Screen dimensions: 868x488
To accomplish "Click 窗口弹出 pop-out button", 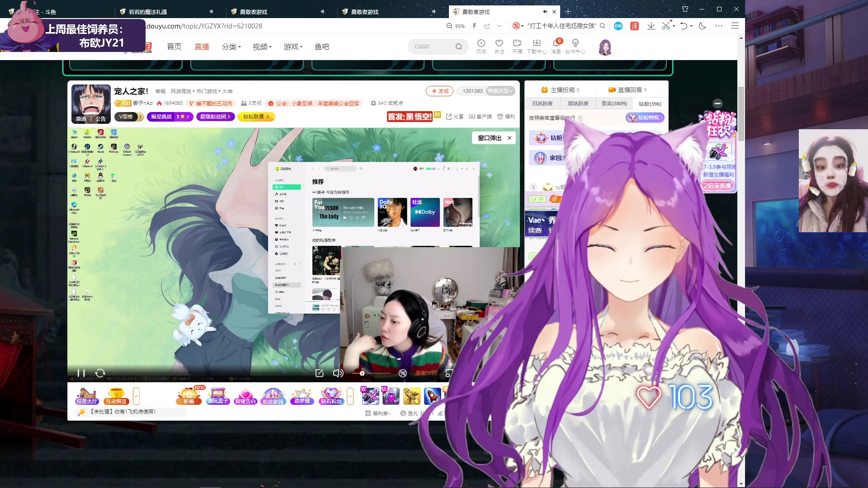I will coord(490,138).
